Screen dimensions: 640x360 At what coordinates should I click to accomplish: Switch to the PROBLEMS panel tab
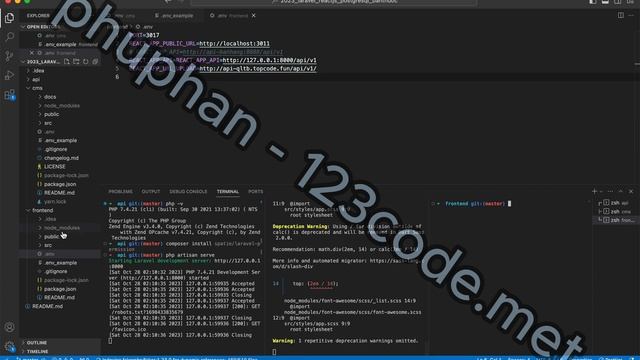point(120,191)
